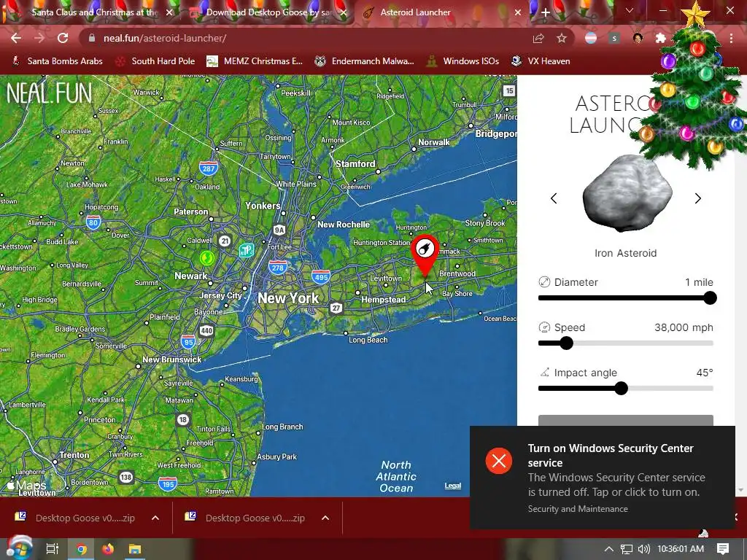The image size is (747, 560).
Task: Open the Chrome three-dot menu
Action: (731, 38)
